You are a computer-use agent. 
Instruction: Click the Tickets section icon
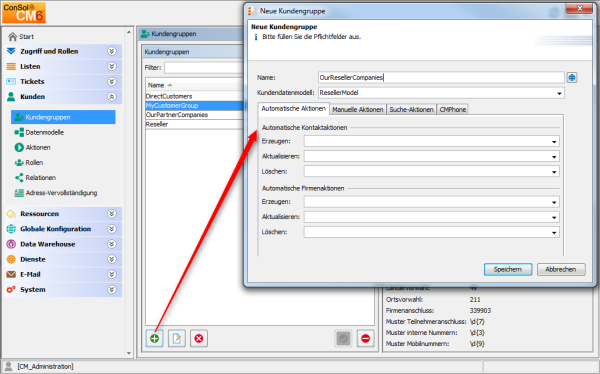pos(11,82)
